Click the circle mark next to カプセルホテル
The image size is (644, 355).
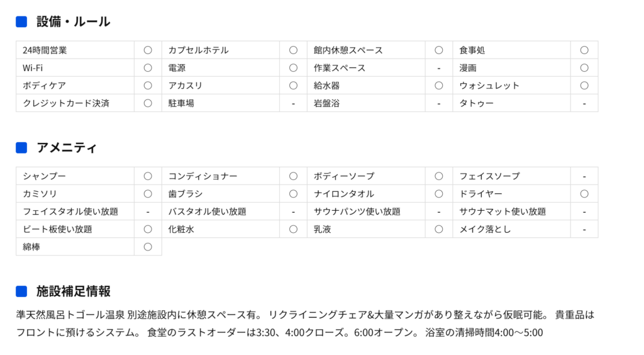pyautogui.click(x=293, y=50)
